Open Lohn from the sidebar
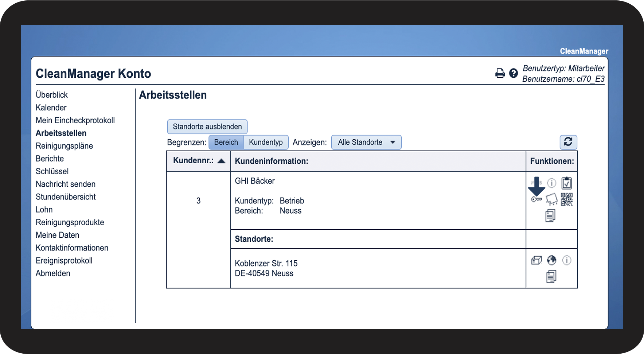Screen dimensions: 644x354 point(44,210)
